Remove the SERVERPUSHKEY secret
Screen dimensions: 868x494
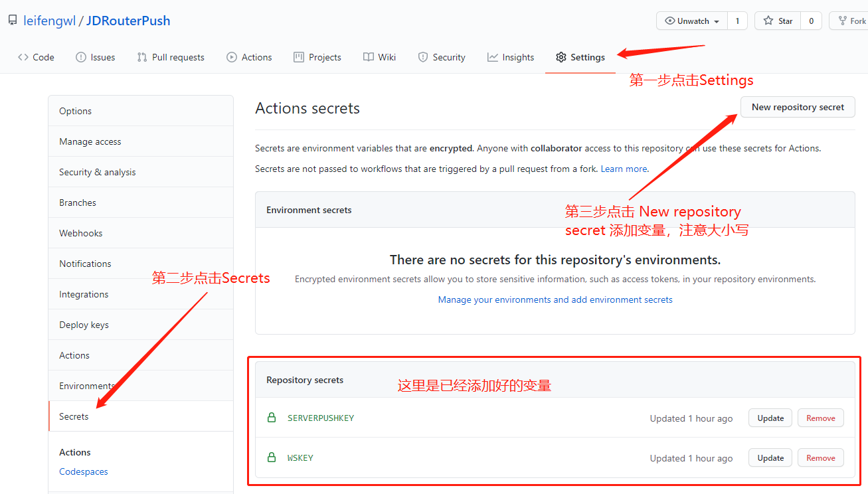(821, 418)
